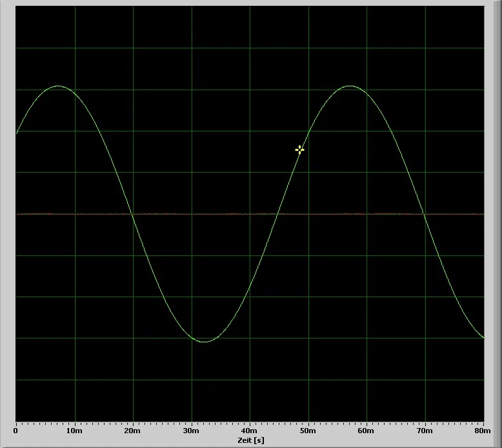This screenshot has width=502, height=448.
Task: Select the "10m" time axis label
Action: click(x=74, y=431)
